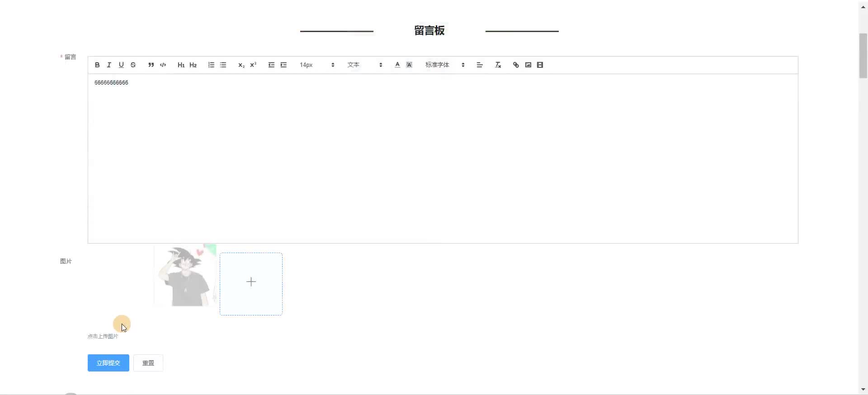The image size is (868, 395).
Task: Click the 66666666666 text in editor
Action: tap(111, 83)
